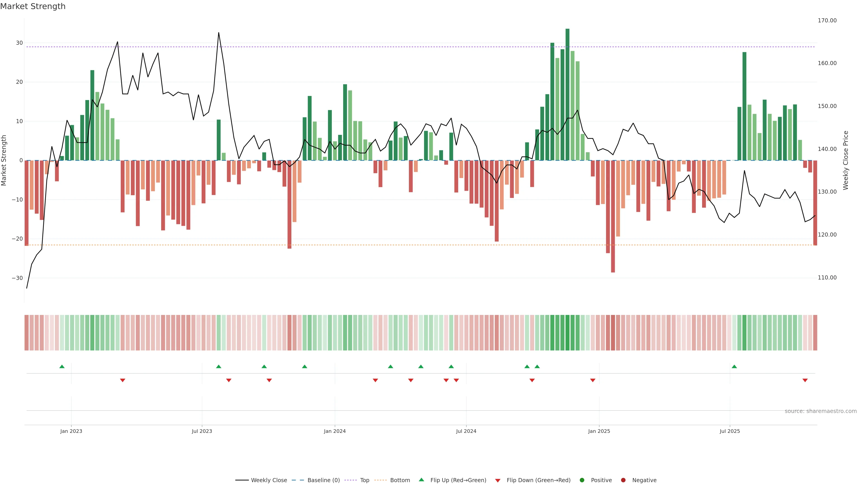The image size is (868, 488).
Task: Click the Flip Down red triangle legend icon
Action: 498,480
